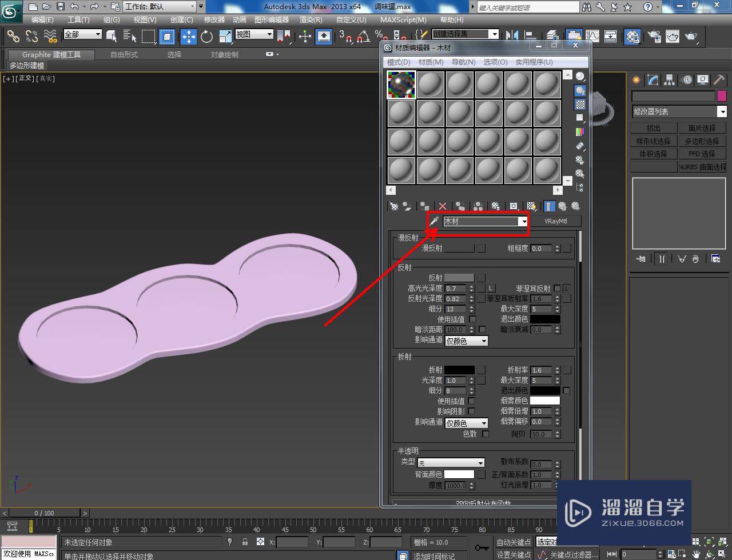The image size is (732, 560).
Task: Toggle 使用插值 checkbox in 反射 section
Action: coord(472,319)
